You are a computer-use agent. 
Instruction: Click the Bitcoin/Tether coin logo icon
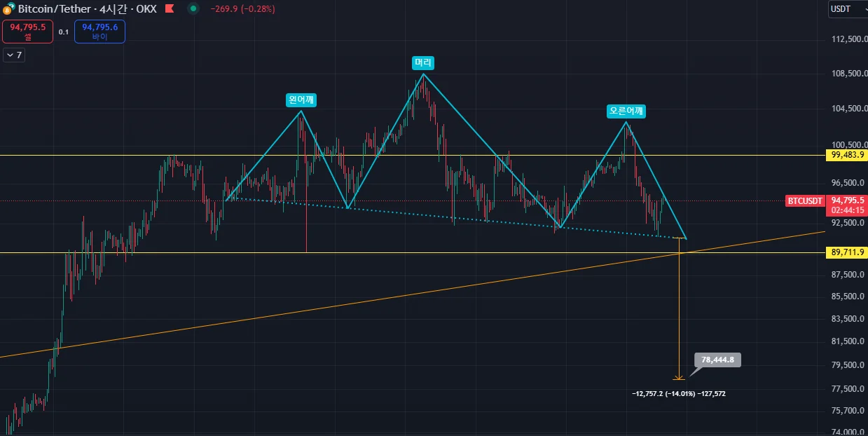[x=8, y=10]
